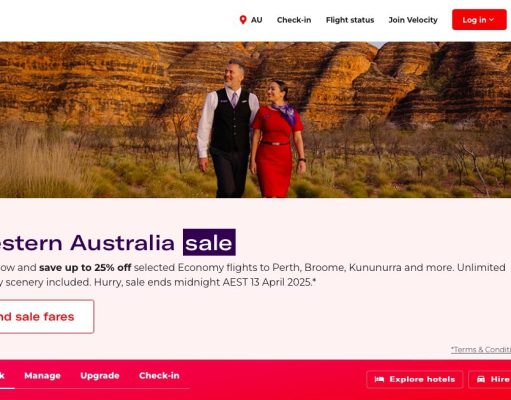Viewport: 511px width, 400px height.
Task: Click the car icon on Hire button
Action: pos(481,379)
